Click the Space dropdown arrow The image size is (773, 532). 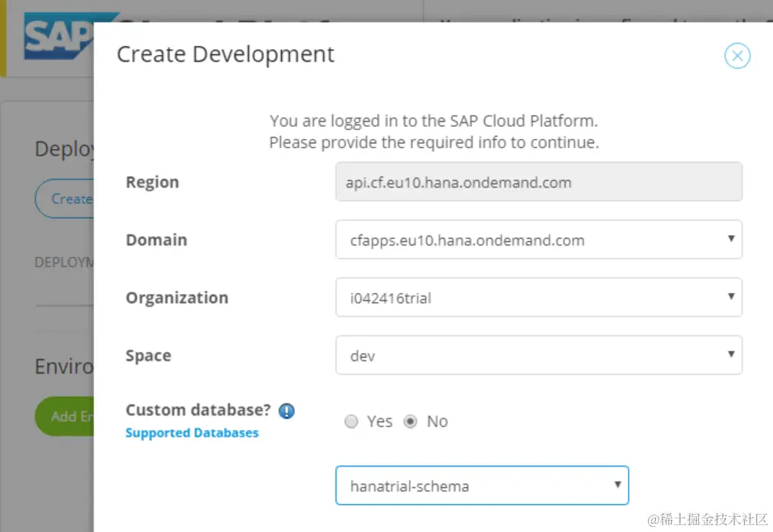point(731,354)
